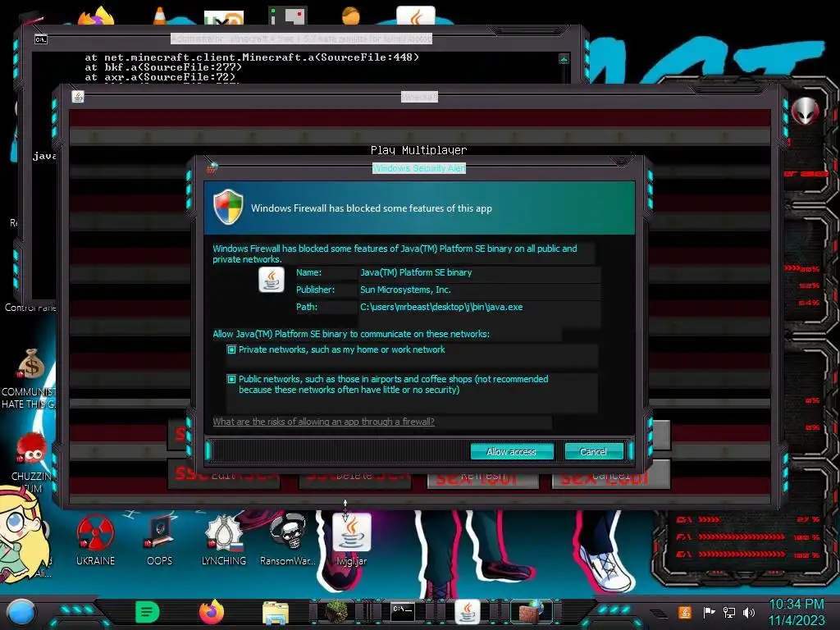This screenshot has width=840, height=630.
Task: Switch to Minecraft grass block taskbar icon
Action: pos(337,612)
